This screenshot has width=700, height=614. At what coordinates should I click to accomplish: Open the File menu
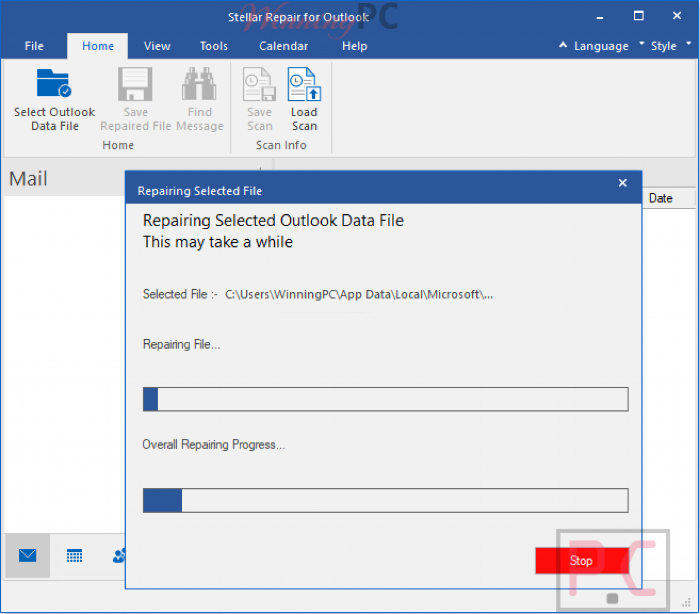click(34, 46)
